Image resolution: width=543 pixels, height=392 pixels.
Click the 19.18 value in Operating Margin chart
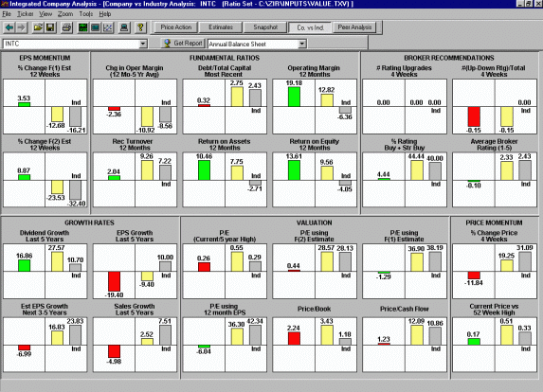click(294, 83)
